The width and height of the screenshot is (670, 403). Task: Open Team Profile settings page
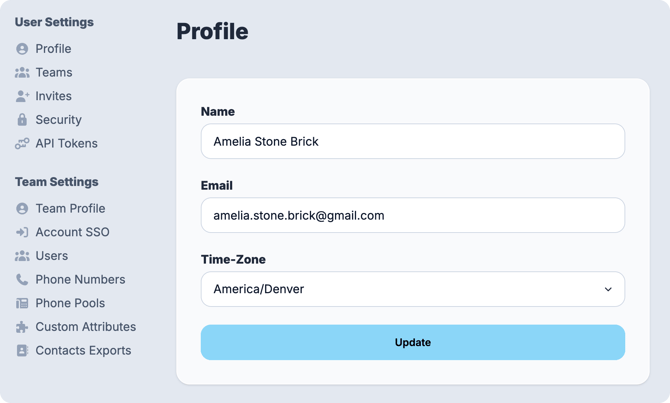70,209
